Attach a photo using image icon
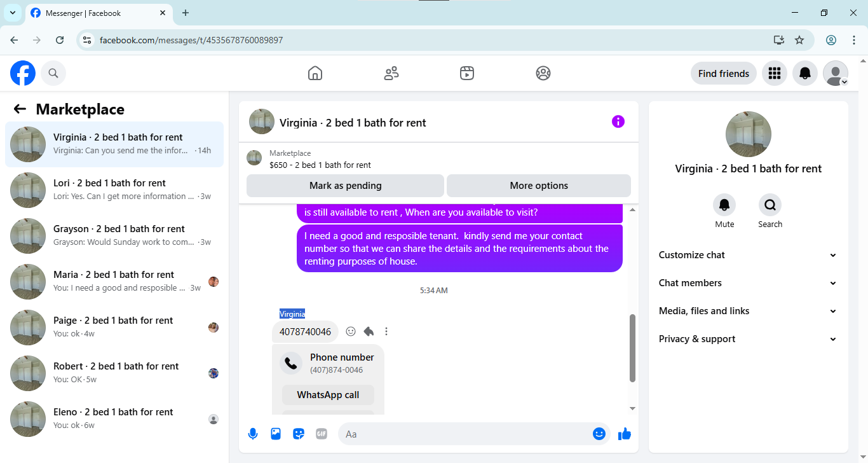The width and height of the screenshot is (868, 463). [x=276, y=434]
